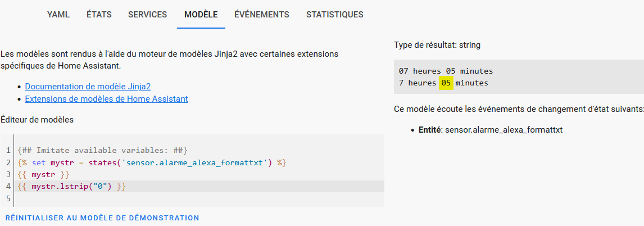Select the SERVICES tab
This screenshot has width=644, height=226.
click(147, 15)
